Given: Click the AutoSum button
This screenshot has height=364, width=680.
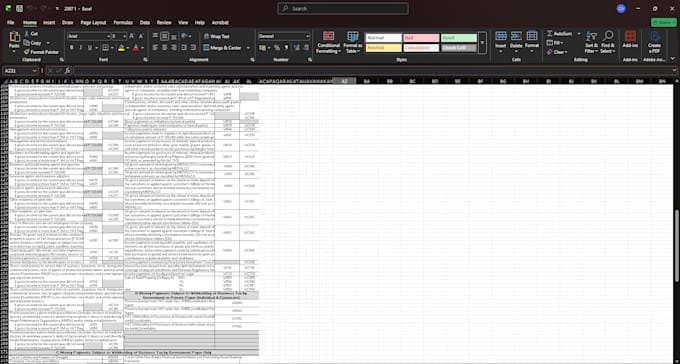Looking at the screenshot, I should pyautogui.click(x=559, y=34).
